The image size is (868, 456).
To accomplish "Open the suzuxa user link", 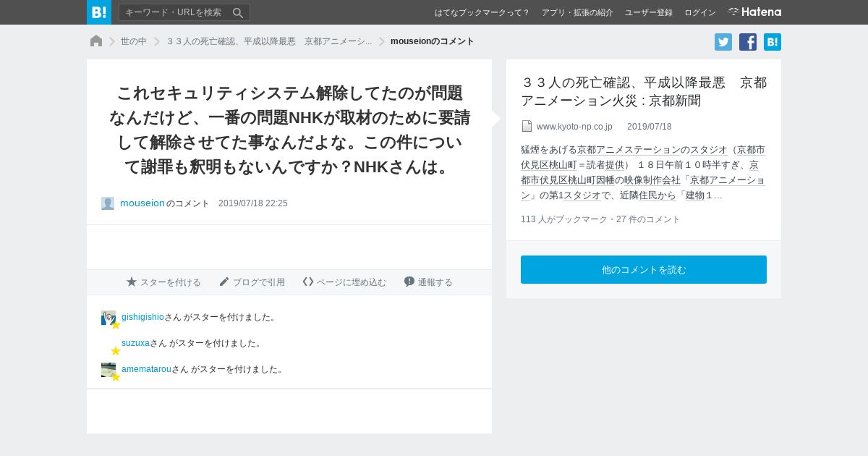I will [x=135, y=343].
